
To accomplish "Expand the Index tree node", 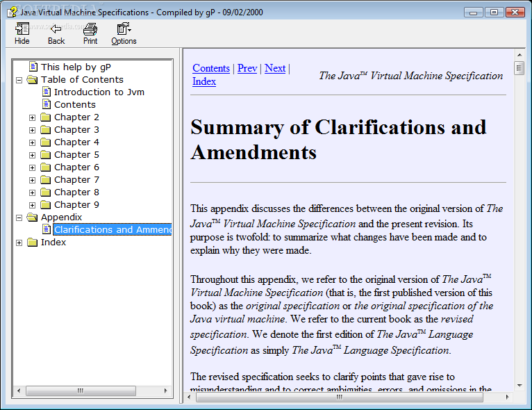I will click(19, 243).
